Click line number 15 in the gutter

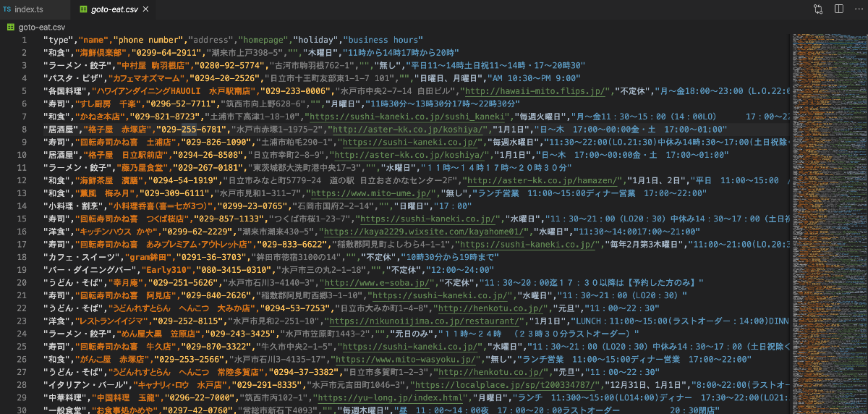coord(22,219)
